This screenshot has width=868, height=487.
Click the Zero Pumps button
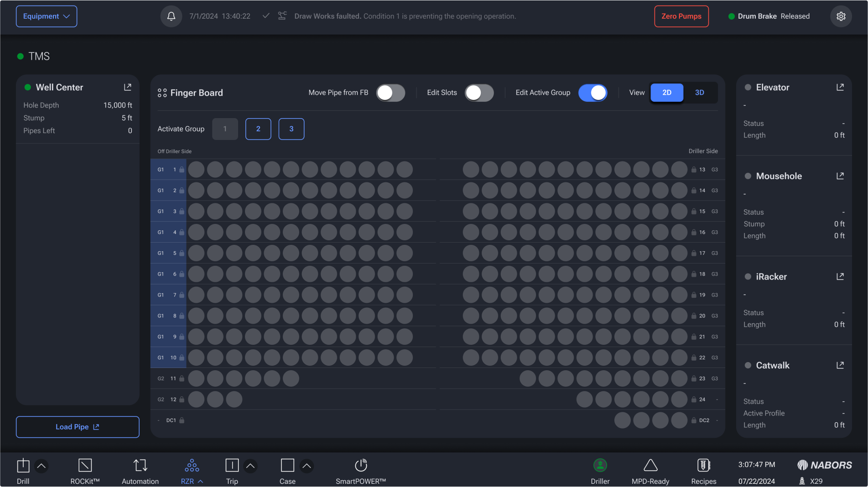coord(681,16)
